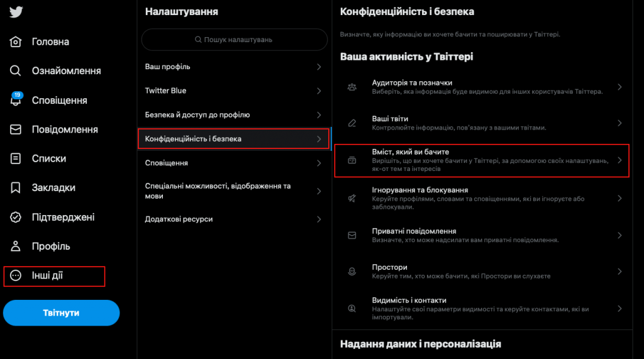Open Вміст, який ви бачите option
The image size is (644, 359).
(x=482, y=160)
